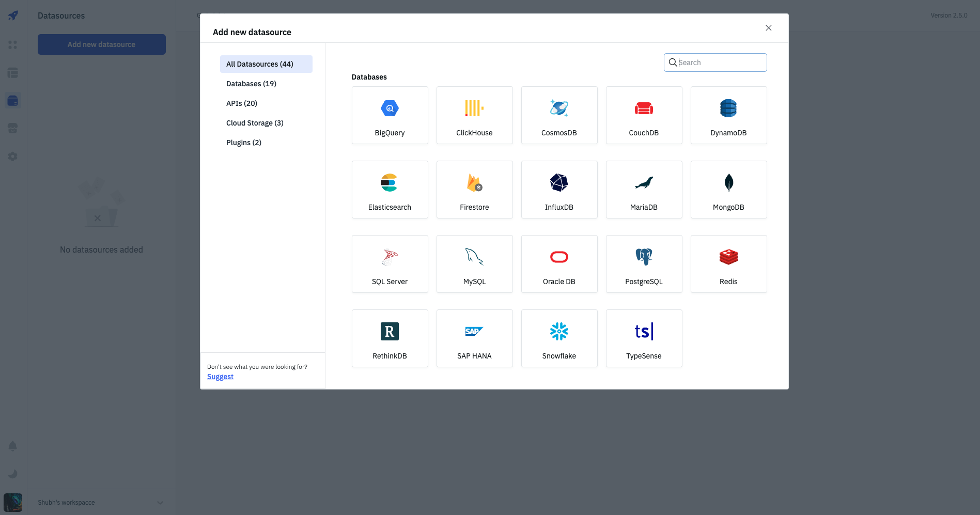980x515 pixels.
Task: Select the BigQuery datasource icon
Action: 390,108
